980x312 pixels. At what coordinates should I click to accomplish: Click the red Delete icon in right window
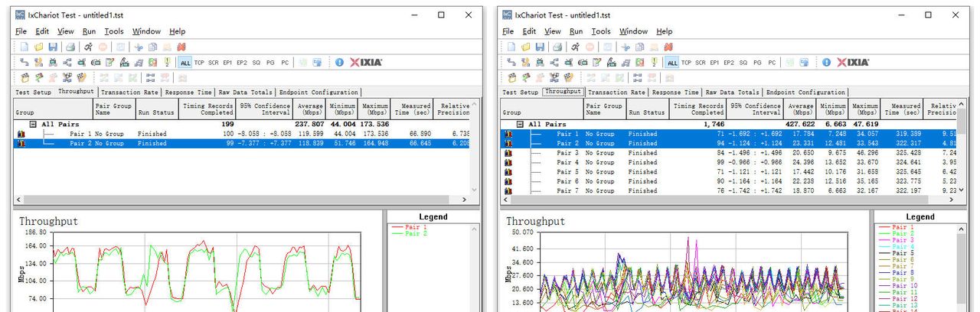pyautogui.click(x=669, y=47)
